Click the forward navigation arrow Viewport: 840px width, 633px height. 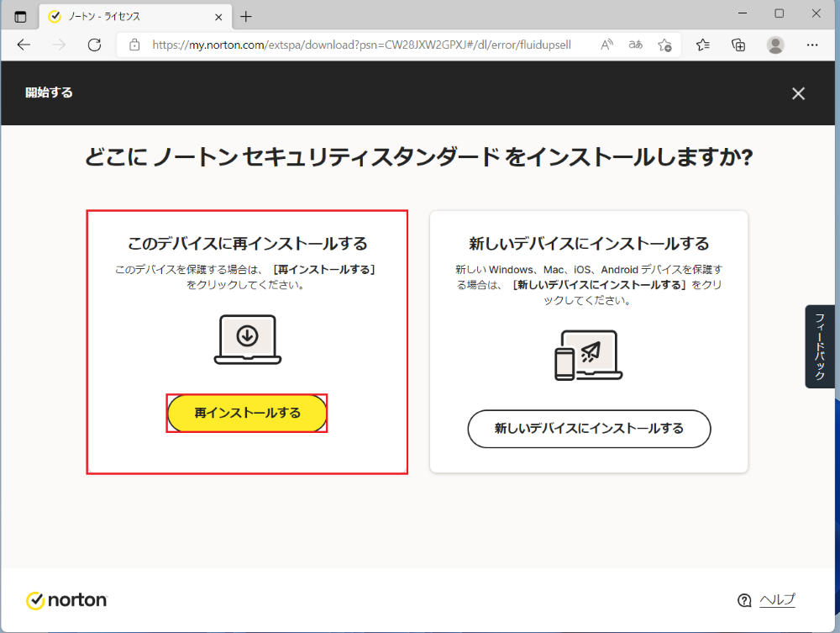tap(59, 45)
